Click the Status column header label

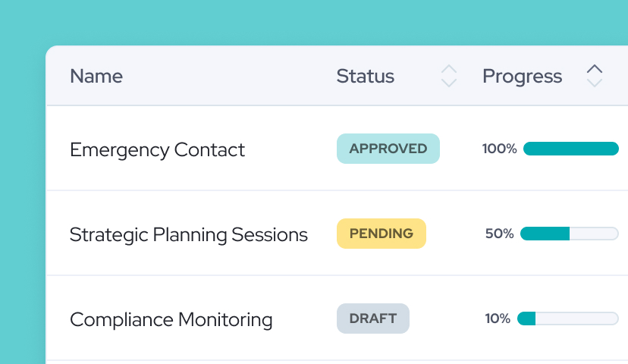pos(366,76)
